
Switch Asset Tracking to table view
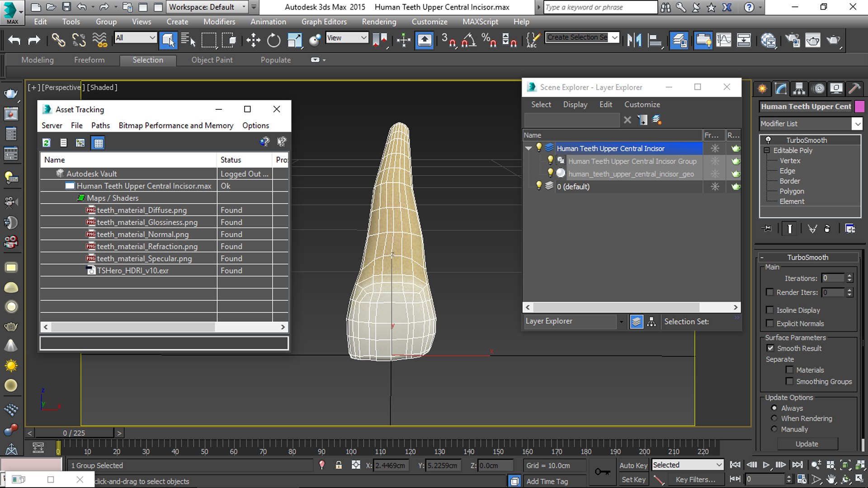tap(98, 143)
